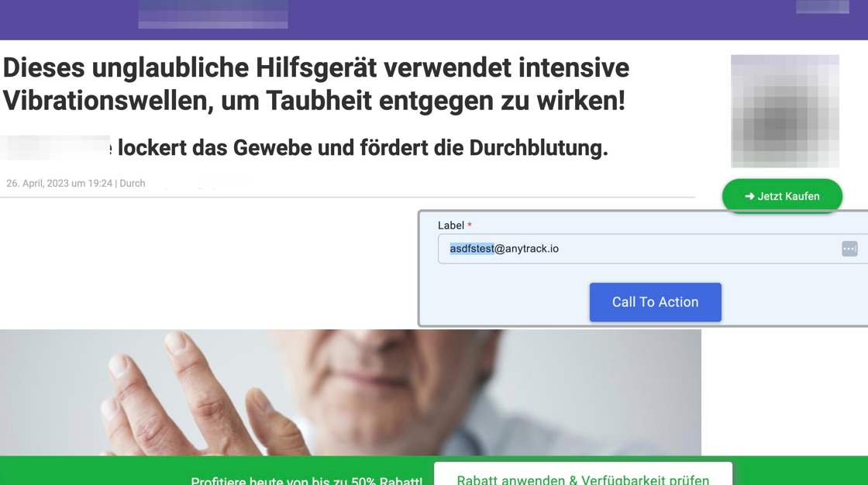Viewport: 868px width, 485px height.
Task: Open the autofill dots icon in email field
Action: click(849, 249)
